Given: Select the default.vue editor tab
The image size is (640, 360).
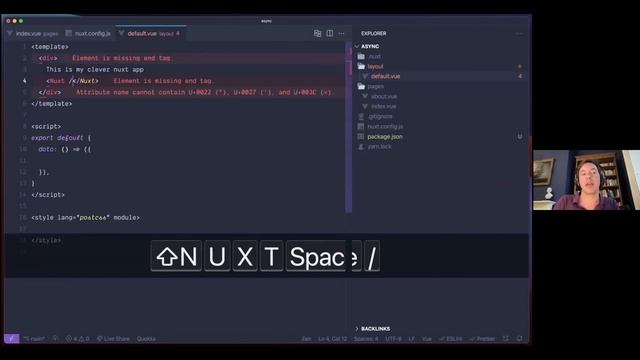Looking at the screenshot, I should click(x=150, y=33).
